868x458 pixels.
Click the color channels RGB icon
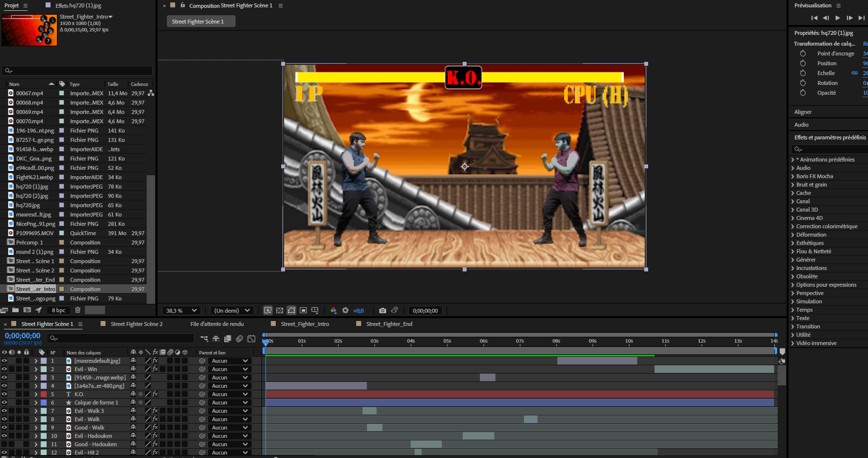[334, 310]
